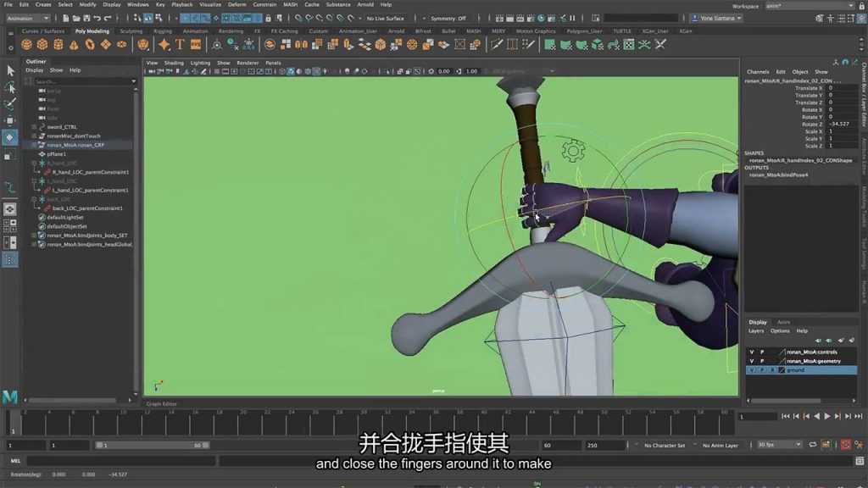Click the MEL command line field
This screenshot has width=868, height=488.
pyautogui.click(x=120, y=460)
